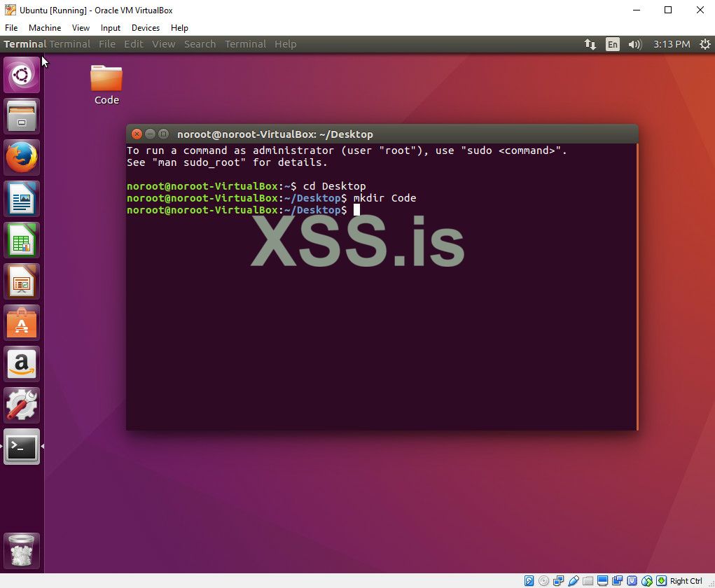Click the terminal's right-edge scrollbar
This screenshot has width=715, height=588.
tap(637, 287)
